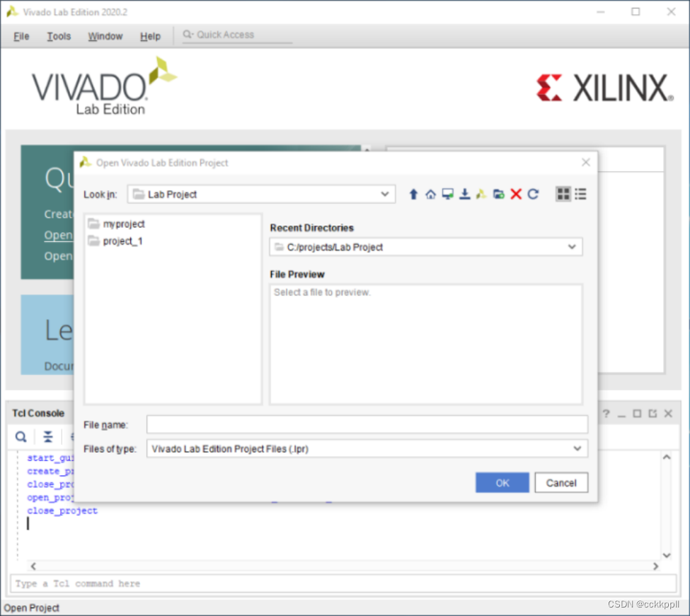Open the Files of type dropdown
Image resolution: width=690 pixels, height=616 pixels.
(x=577, y=448)
